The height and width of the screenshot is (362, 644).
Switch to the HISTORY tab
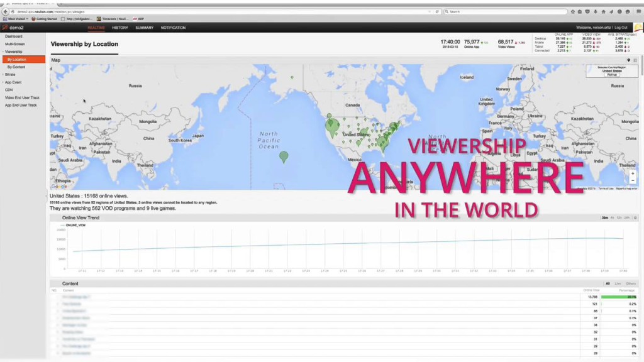[119, 27]
